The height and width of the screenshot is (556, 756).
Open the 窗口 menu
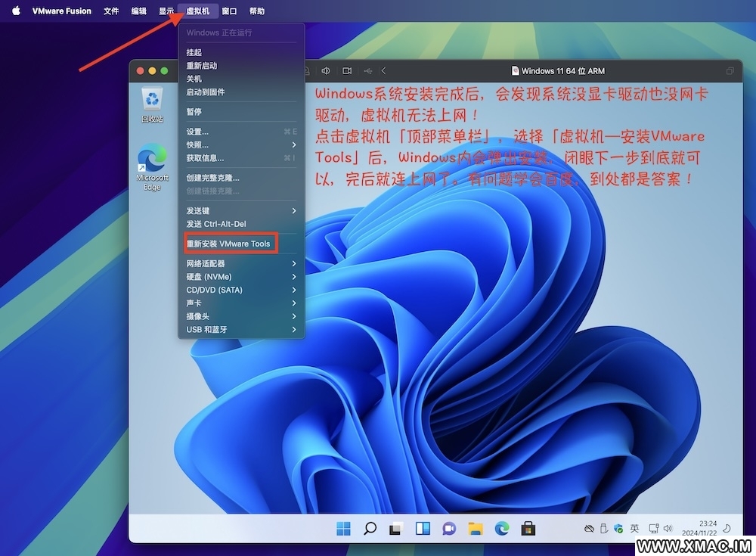tap(230, 11)
